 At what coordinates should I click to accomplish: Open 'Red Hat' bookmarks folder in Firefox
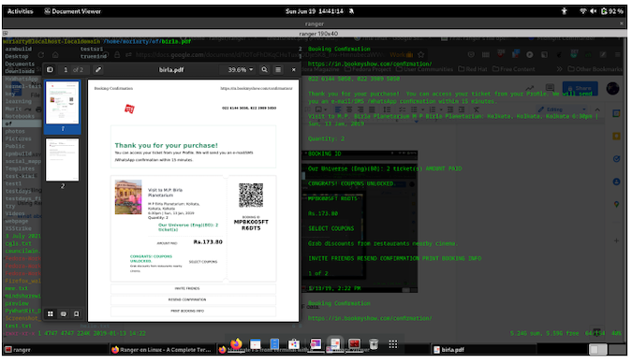pyautogui.click(x=473, y=69)
